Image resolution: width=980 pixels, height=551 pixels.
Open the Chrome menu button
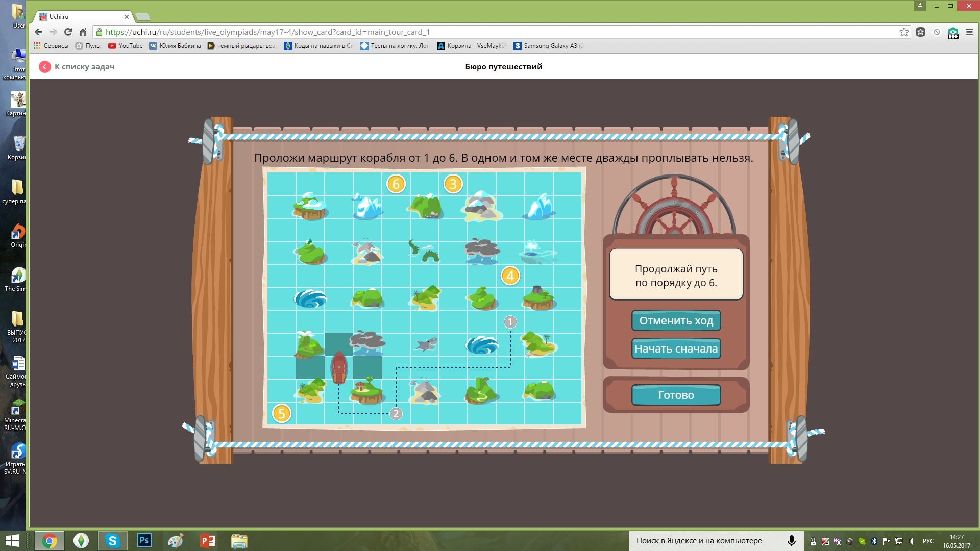pos(969,32)
